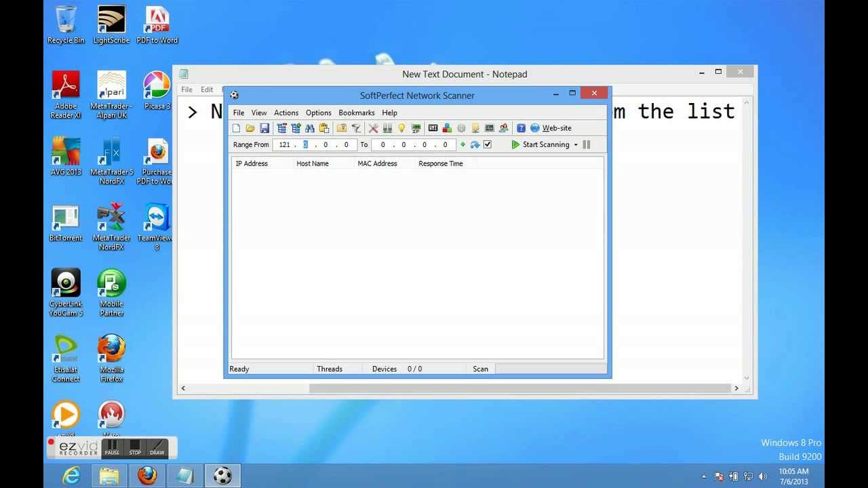This screenshot has height=488, width=868.
Task: Click the Ezvid PAUSE button
Action: pyautogui.click(x=112, y=448)
